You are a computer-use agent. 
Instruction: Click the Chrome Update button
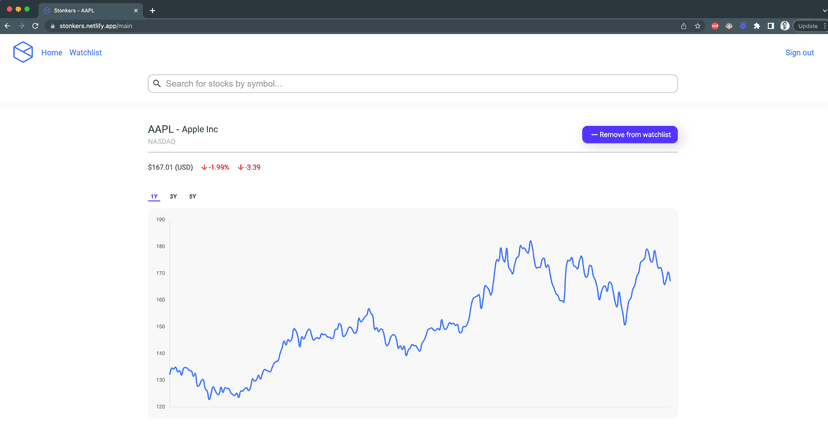pyautogui.click(x=808, y=26)
